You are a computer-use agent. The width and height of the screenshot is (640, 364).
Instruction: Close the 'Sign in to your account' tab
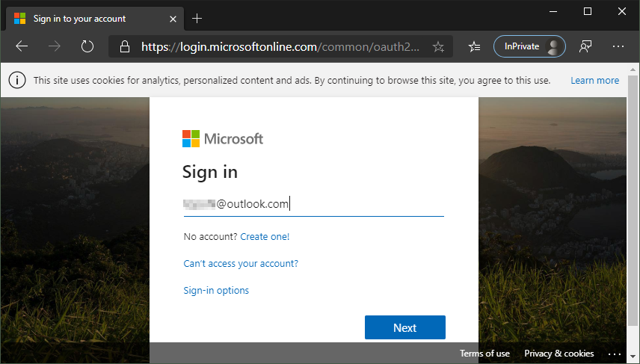click(x=173, y=19)
